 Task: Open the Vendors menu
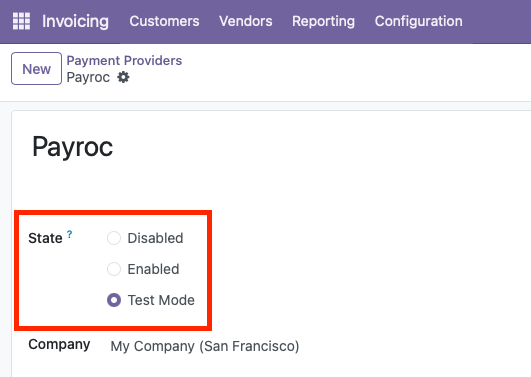tap(246, 21)
